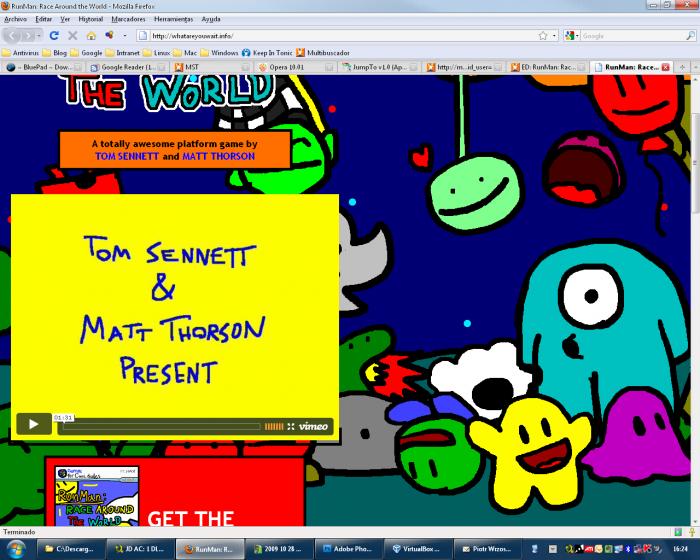Switch to the Piotr Wrzos... taskbar window

[488, 549]
